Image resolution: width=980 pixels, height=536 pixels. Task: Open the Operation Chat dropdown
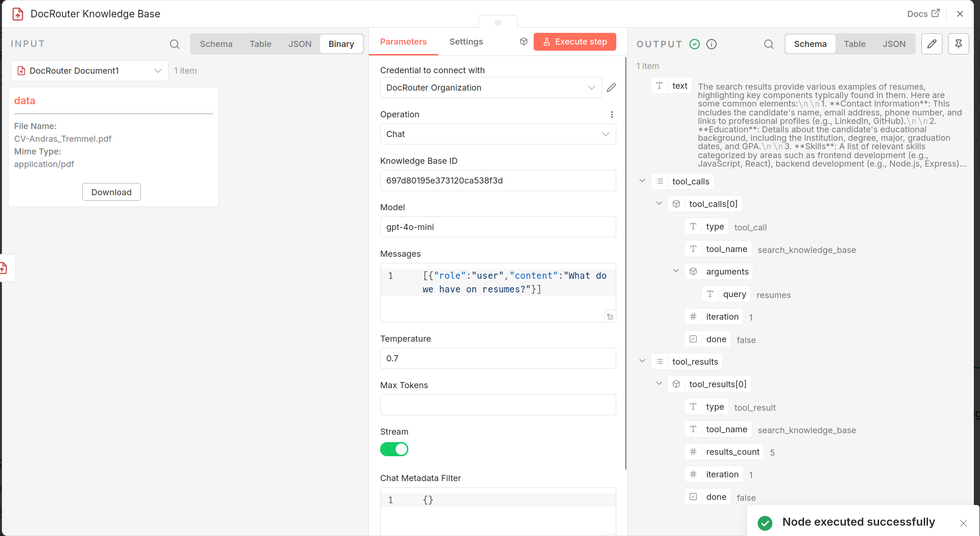click(x=498, y=134)
